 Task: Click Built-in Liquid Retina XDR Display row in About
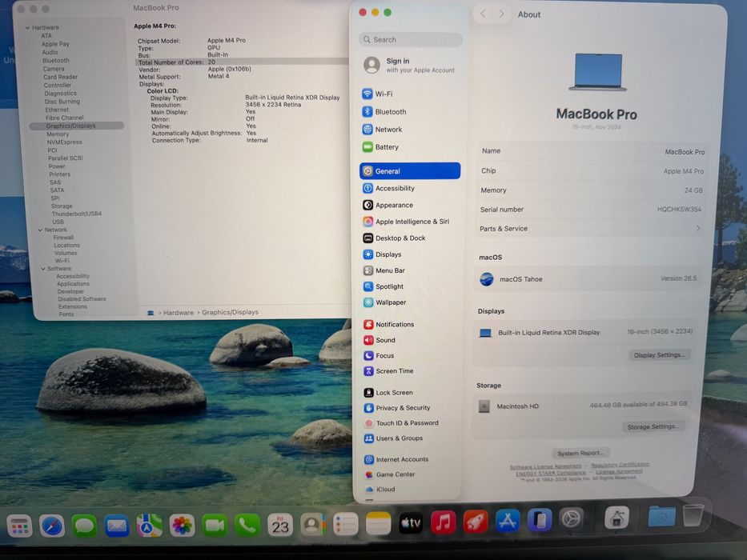tap(586, 332)
